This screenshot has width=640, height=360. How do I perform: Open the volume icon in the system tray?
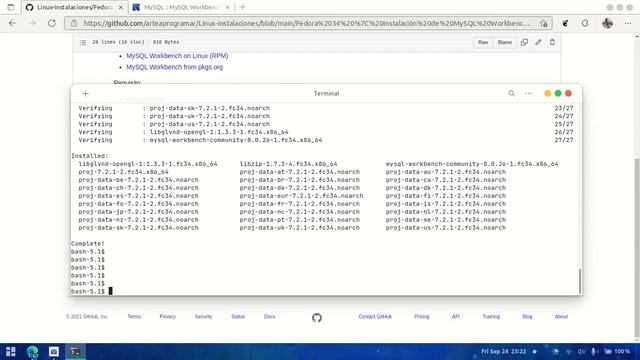(581, 351)
